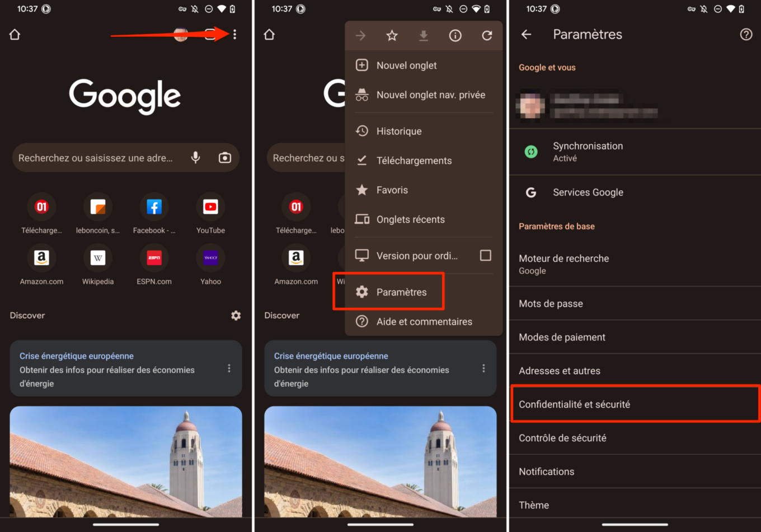Open leboncoin shortcut in first screenshot
The height and width of the screenshot is (532, 761).
[x=98, y=213]
